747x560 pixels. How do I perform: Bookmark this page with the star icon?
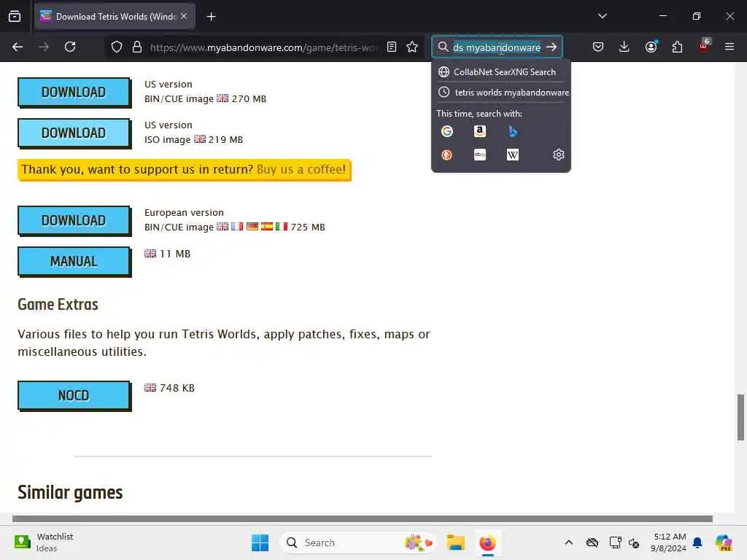click(412, 47)
